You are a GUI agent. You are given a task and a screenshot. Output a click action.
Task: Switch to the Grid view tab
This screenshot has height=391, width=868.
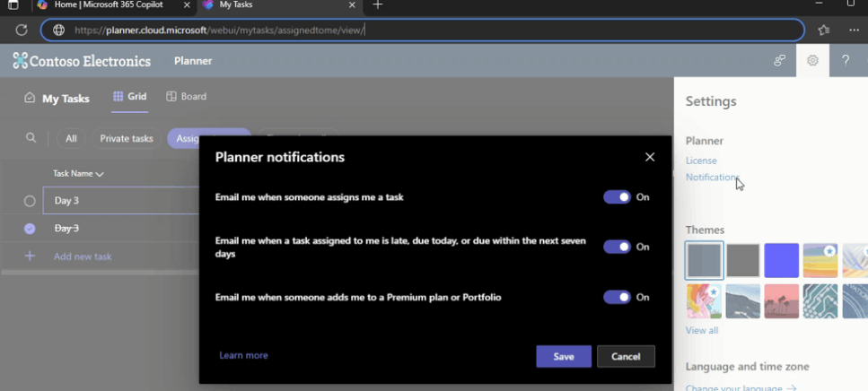(x=129, y=96)
